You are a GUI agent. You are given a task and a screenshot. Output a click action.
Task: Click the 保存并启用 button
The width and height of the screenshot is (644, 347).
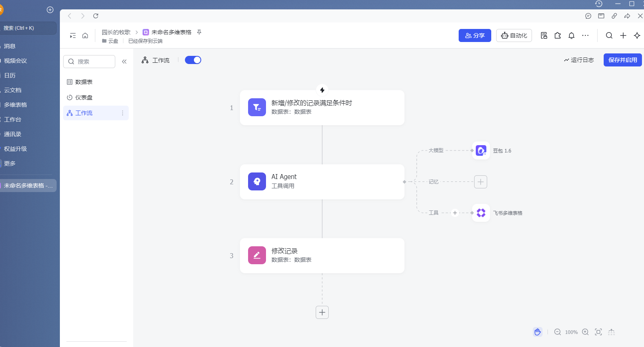pos(622,60)
